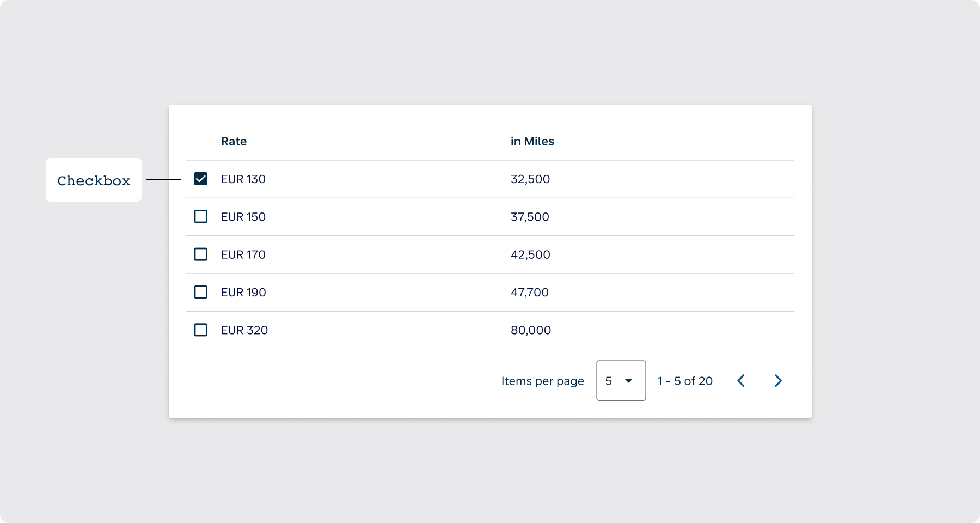Go to the previous page of results
The image size is (980, 523).
coord(741,381)
